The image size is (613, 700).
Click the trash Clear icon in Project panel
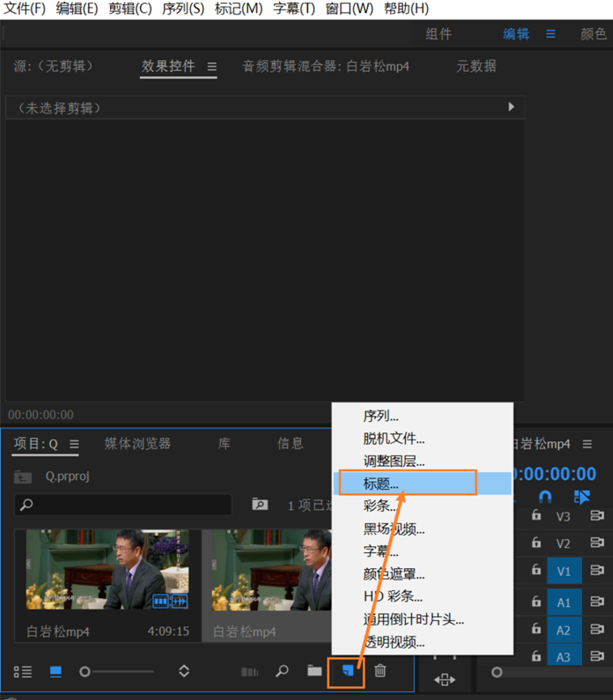(380, 671)
